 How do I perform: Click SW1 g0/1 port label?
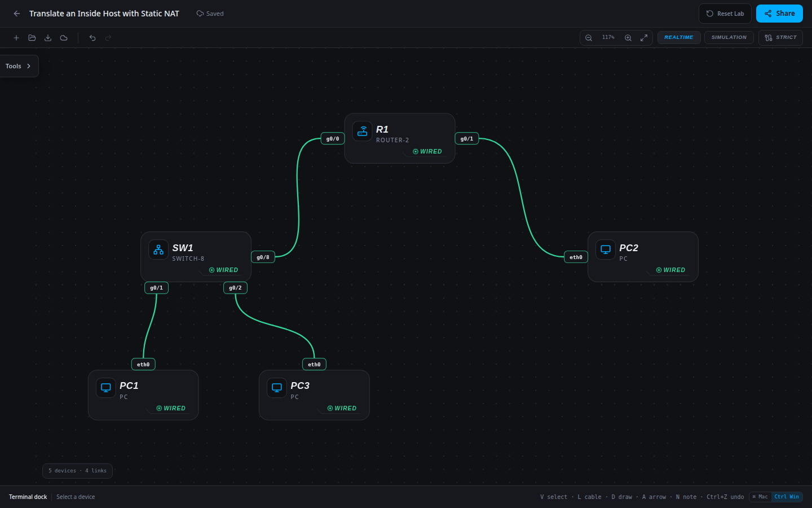[157, 288]
